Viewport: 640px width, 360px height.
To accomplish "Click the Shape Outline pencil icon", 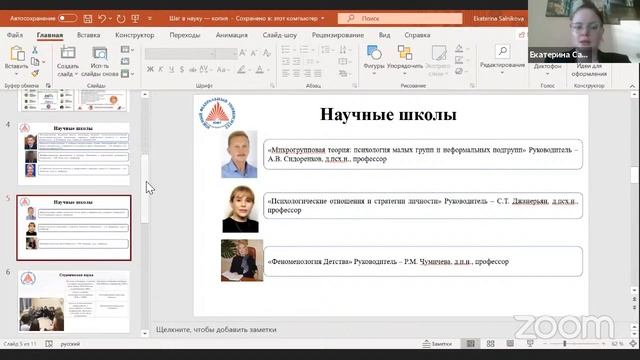I will (x=459, y=60).
